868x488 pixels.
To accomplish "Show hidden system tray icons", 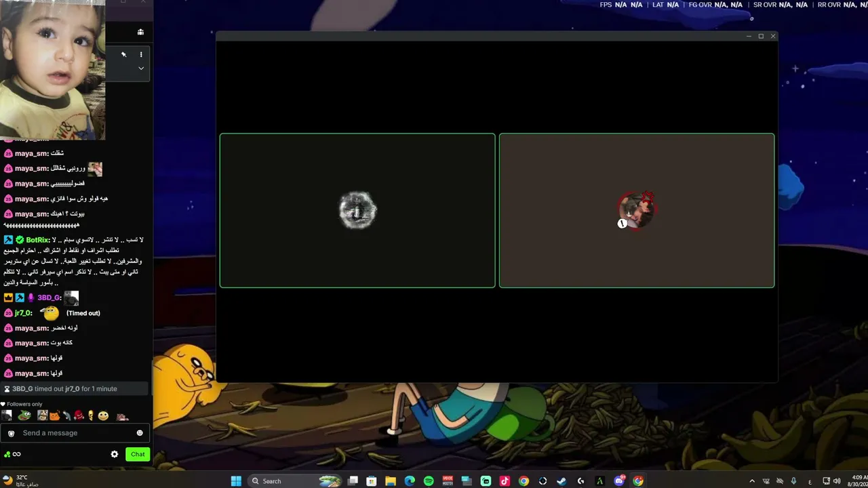I will coord(751,481).
